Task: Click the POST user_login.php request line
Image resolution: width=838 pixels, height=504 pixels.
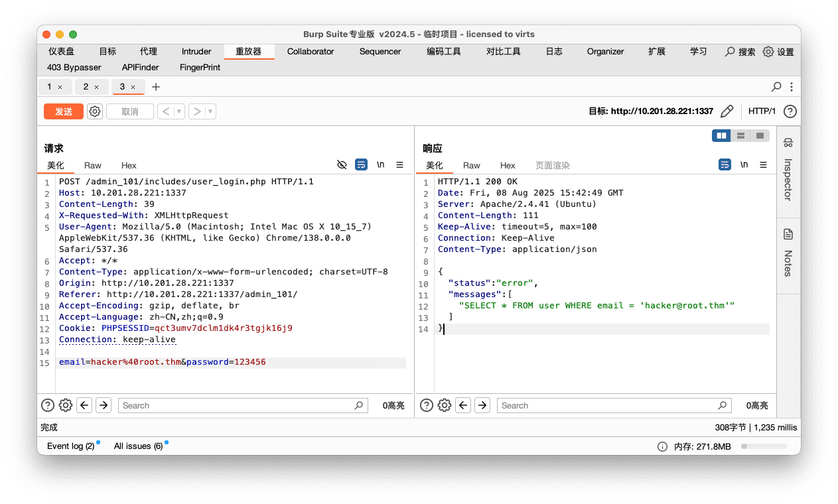Action: pos(186,182)
